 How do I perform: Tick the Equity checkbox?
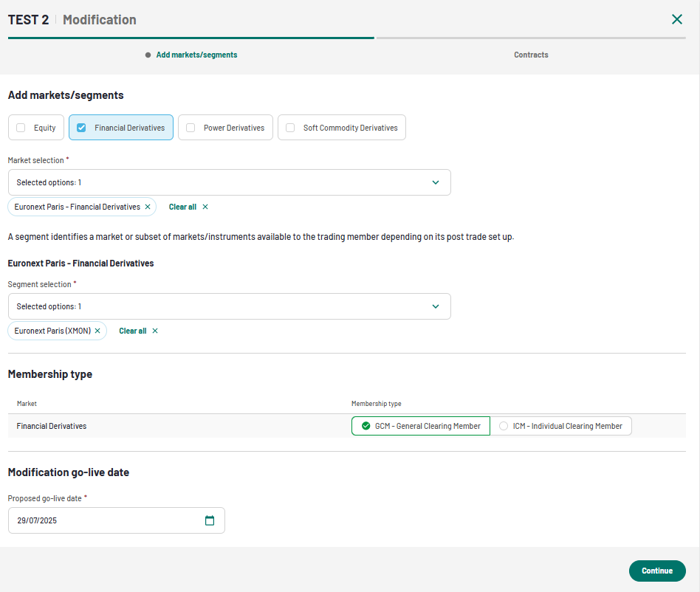(21, 128)
